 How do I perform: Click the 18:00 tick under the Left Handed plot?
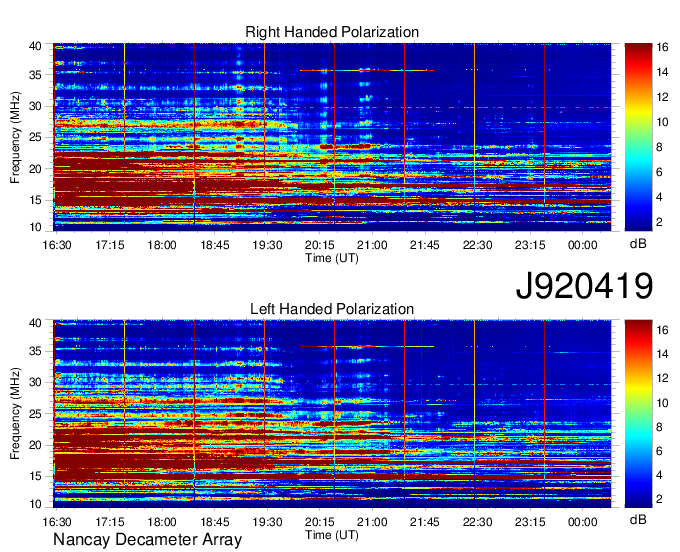point(162,522)
